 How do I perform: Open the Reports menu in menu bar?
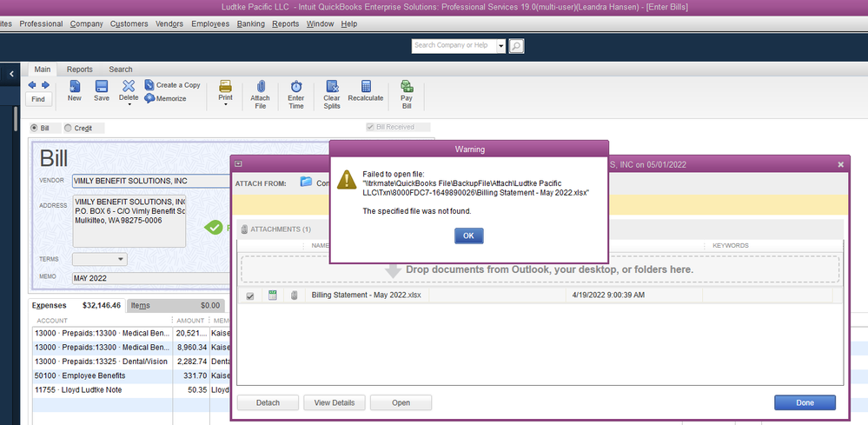click(286, 23)
